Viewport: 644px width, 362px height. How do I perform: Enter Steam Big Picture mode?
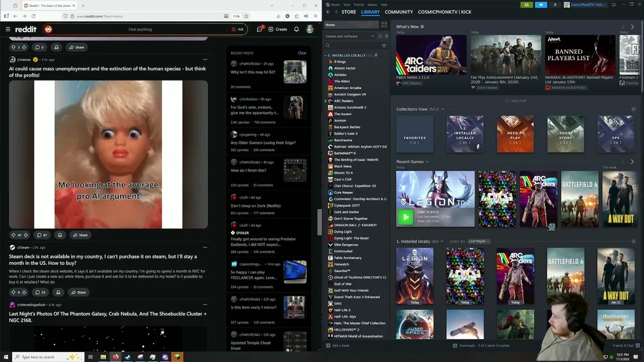click(x=613, y=5)
